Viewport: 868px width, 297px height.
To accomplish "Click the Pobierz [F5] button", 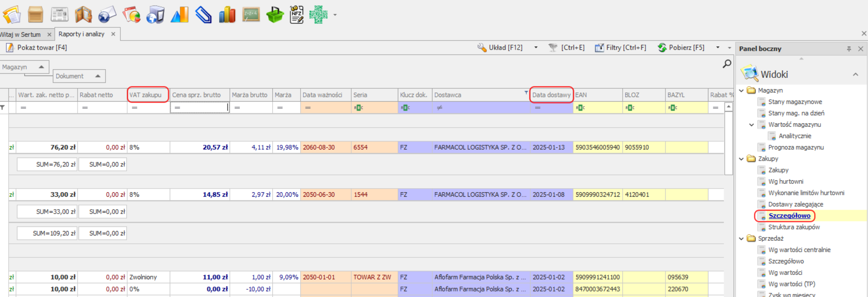I will click(681, 47).
